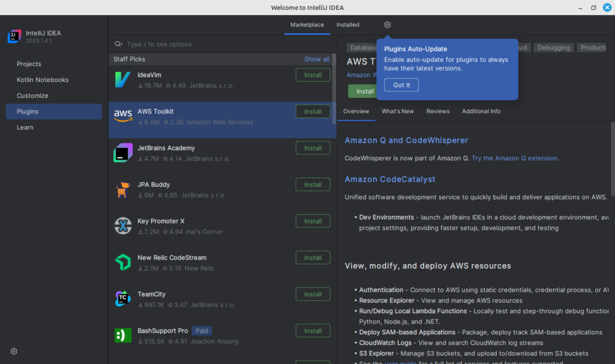The width and height of the screenshot is (615, 364).
Task: Click the plugin search field
Action: (x=180, y=44)
